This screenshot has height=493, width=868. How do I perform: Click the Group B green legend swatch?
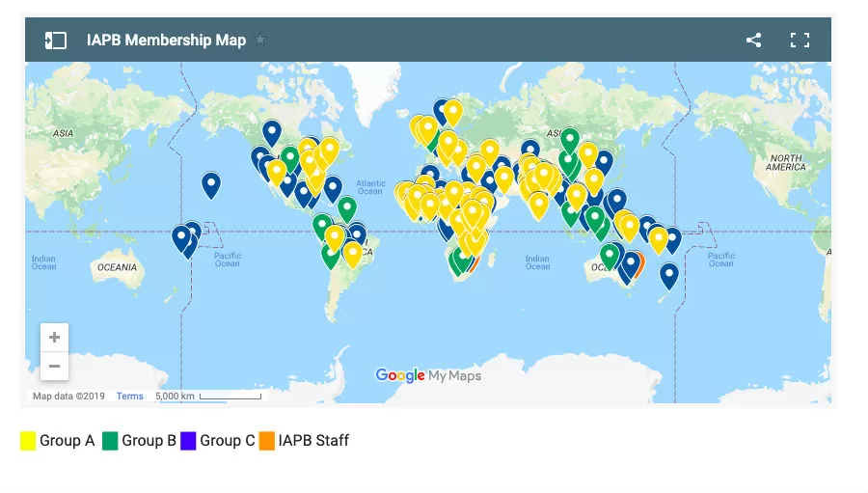[110, 441]
